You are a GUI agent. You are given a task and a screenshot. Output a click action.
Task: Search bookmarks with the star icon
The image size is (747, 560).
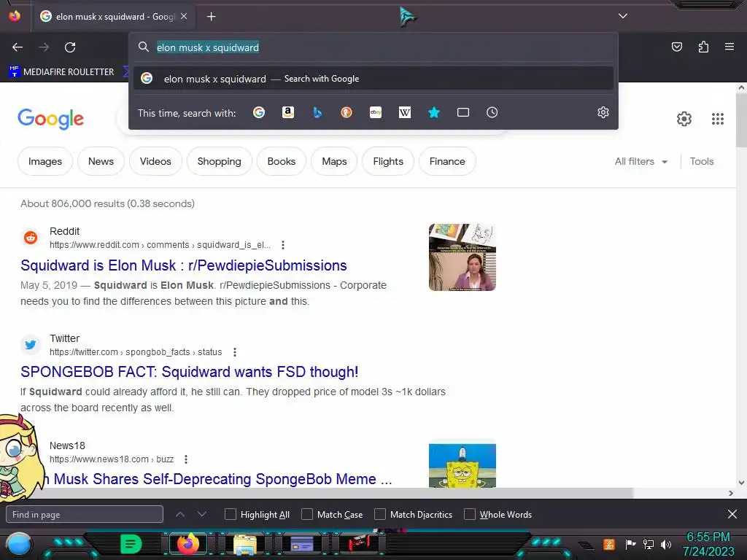(x=433, y=112)
